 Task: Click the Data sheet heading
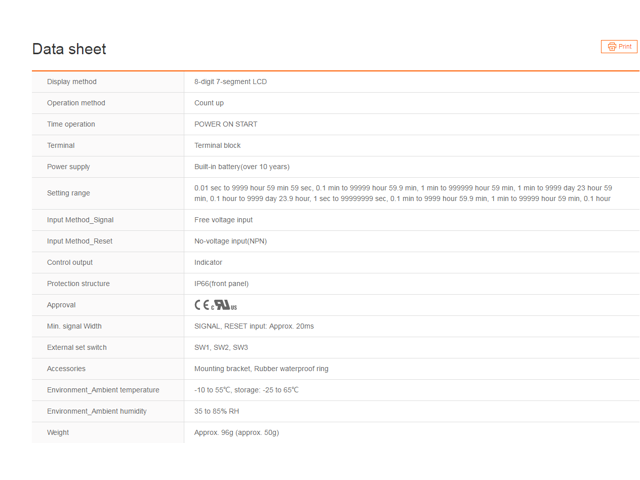[x=69, y=49]
